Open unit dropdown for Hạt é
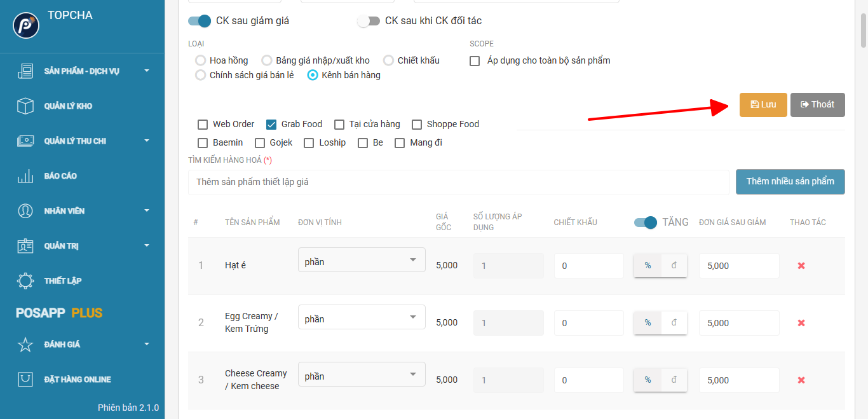This screenshot has width=868, height=419. point(362,260)
